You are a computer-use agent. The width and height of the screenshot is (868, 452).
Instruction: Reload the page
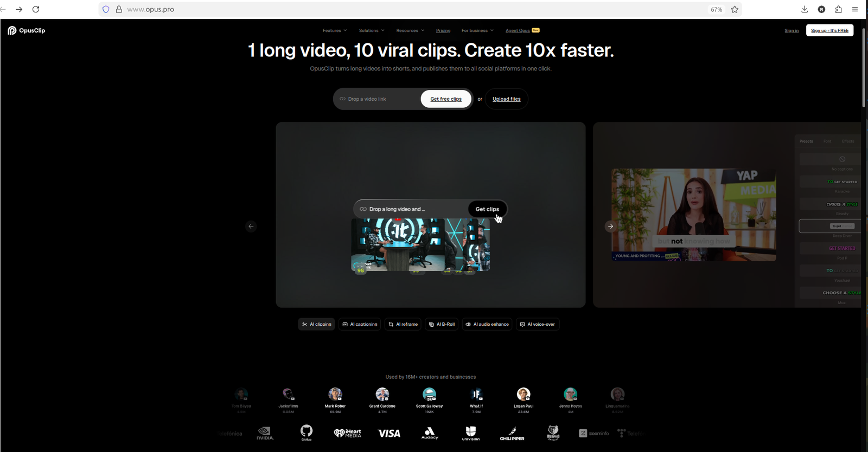[x=36, y=9]
